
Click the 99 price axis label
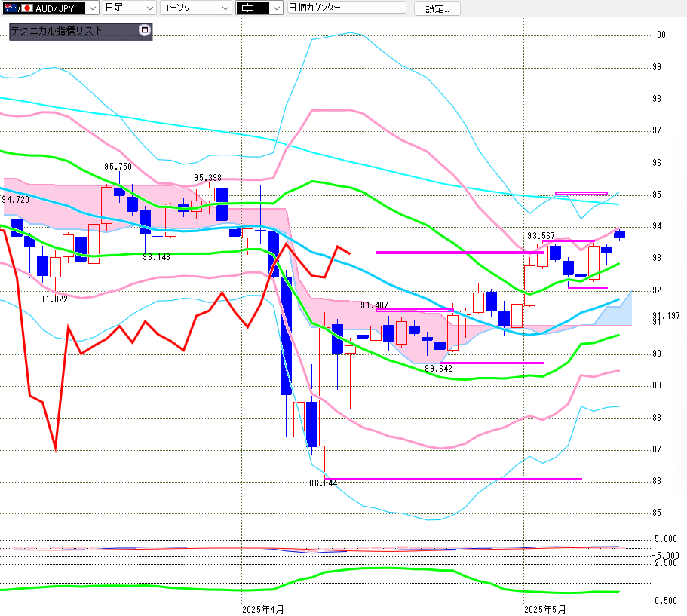tap(657, 67)
